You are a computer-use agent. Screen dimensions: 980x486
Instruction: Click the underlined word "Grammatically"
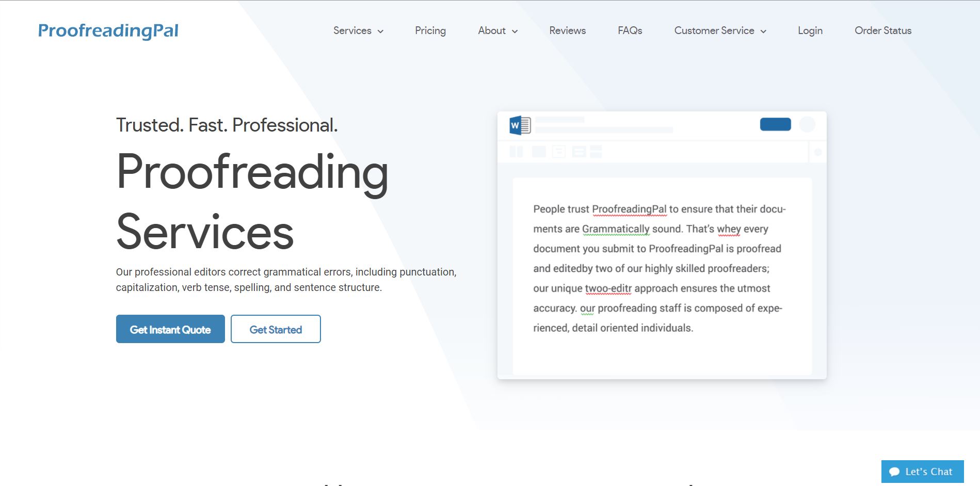[616, 229]
